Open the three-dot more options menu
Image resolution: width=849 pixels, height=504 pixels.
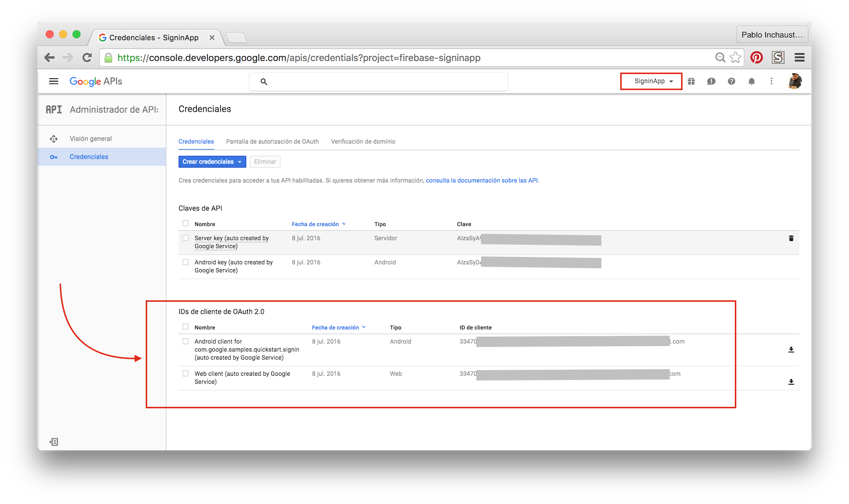click(x=772, y=81)
